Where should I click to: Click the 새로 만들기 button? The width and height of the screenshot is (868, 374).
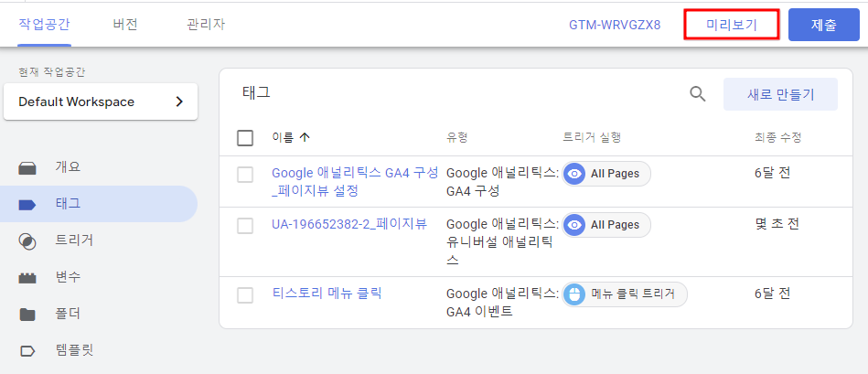[780, 94]
